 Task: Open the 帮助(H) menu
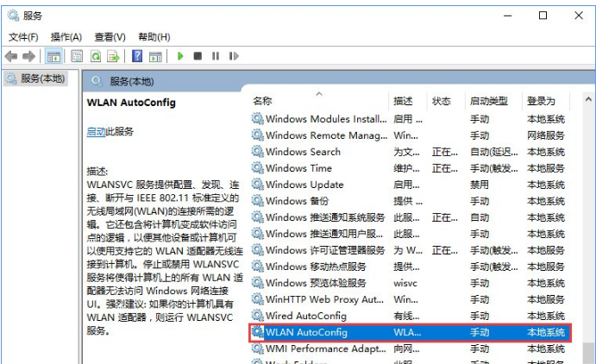click(x=154, y=37)
